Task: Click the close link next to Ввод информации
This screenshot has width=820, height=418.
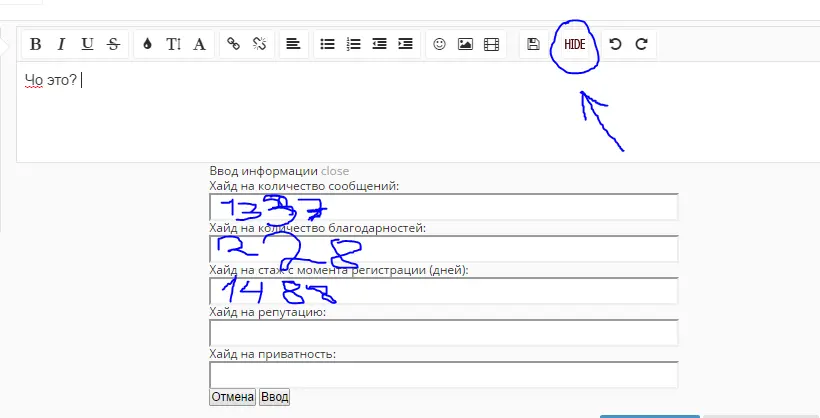Action: click(335, 171)
